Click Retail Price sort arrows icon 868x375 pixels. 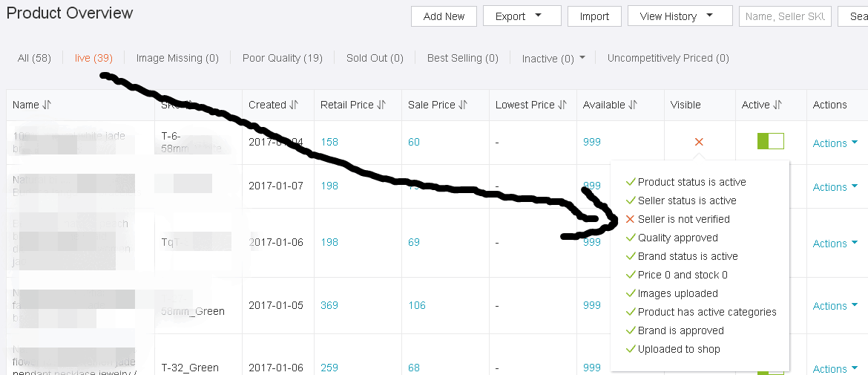(x=381, y=105)
